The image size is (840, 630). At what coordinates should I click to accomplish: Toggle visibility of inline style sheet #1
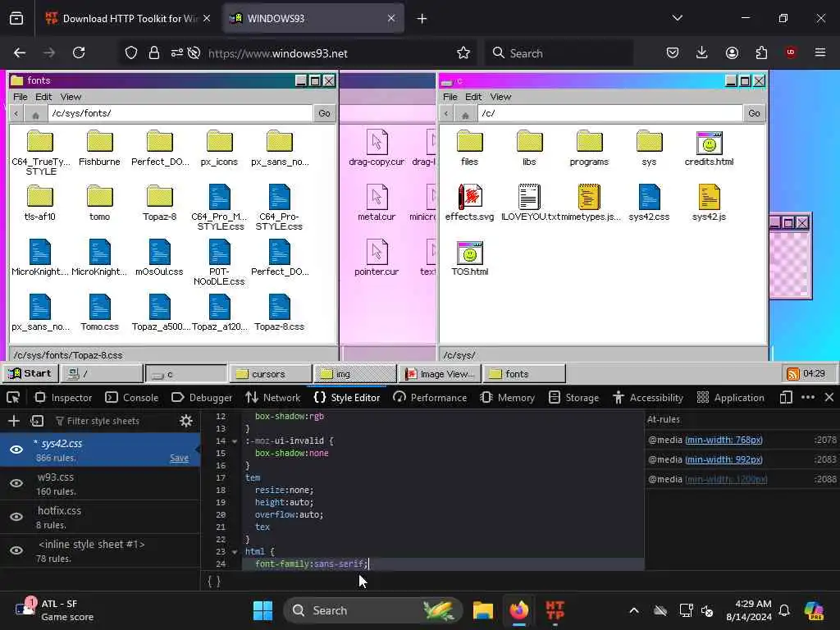click(16, 550)
